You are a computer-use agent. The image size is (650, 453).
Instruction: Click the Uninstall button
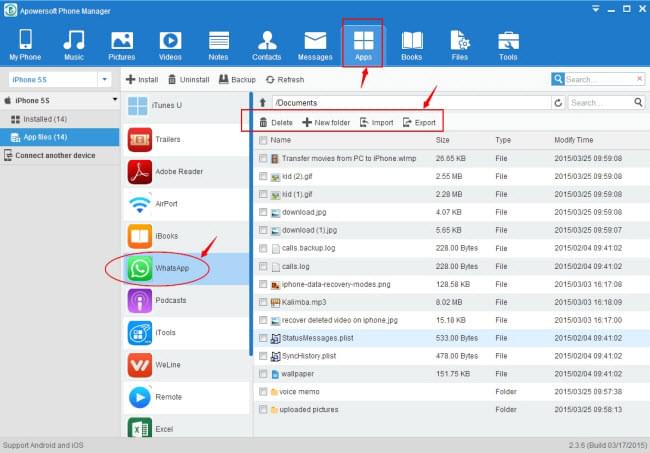189,80
